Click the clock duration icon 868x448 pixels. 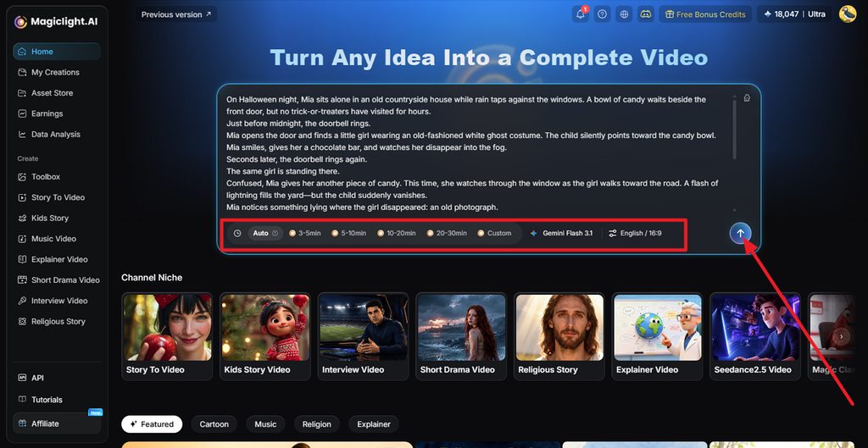click(x=237, y=234)
